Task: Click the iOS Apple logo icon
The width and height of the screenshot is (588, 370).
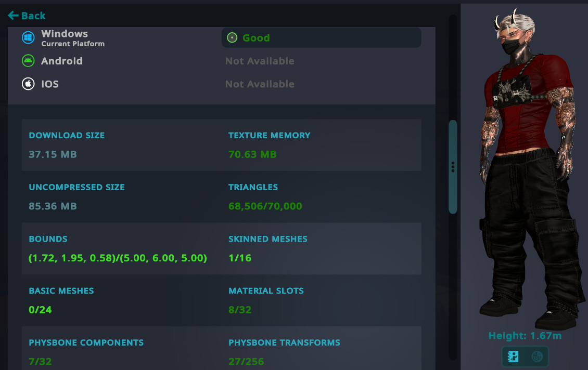Action: (28, 84)
